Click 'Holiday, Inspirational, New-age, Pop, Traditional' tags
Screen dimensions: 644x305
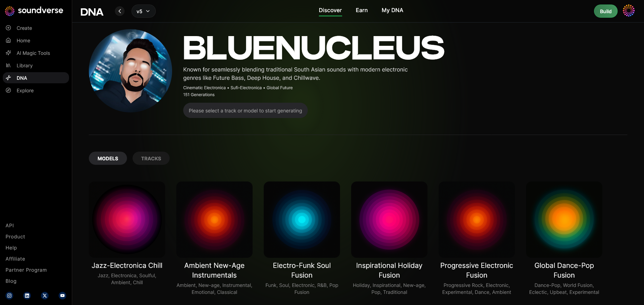389,289
